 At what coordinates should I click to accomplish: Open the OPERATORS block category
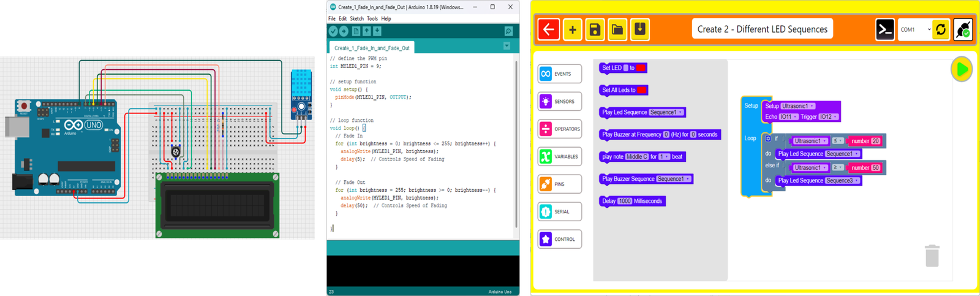coord(560,129)
